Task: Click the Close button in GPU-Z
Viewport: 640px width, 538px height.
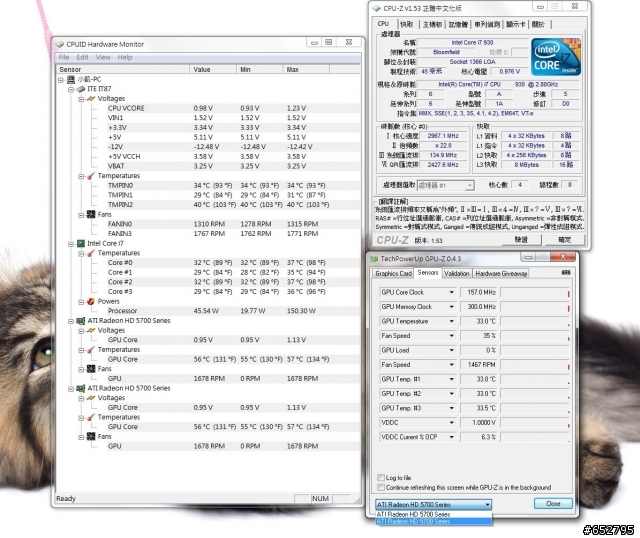Action: 553,504
